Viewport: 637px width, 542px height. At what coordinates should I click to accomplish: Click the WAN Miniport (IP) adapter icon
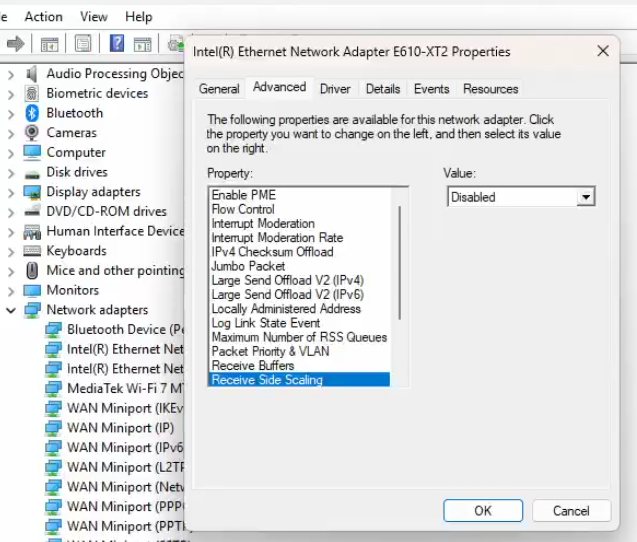point(53,428)
